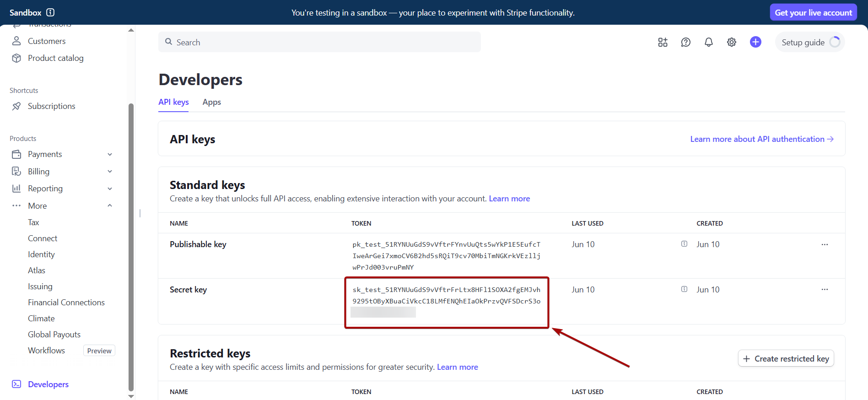Click the Search field

click(319, 42)
